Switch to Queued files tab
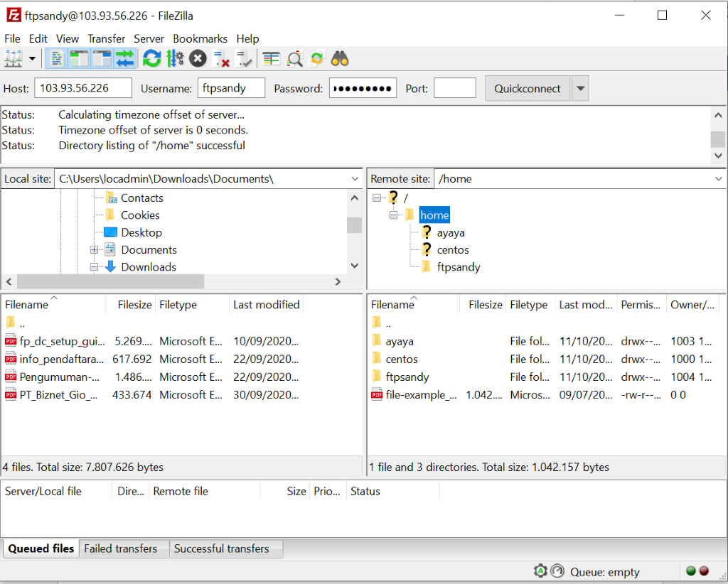The height and width of the screenshot is (584, 728). (41, 548)
